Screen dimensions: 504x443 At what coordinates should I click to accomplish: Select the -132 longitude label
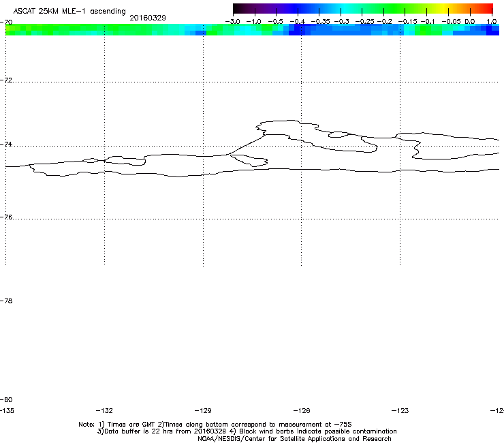tap(104, 410)
